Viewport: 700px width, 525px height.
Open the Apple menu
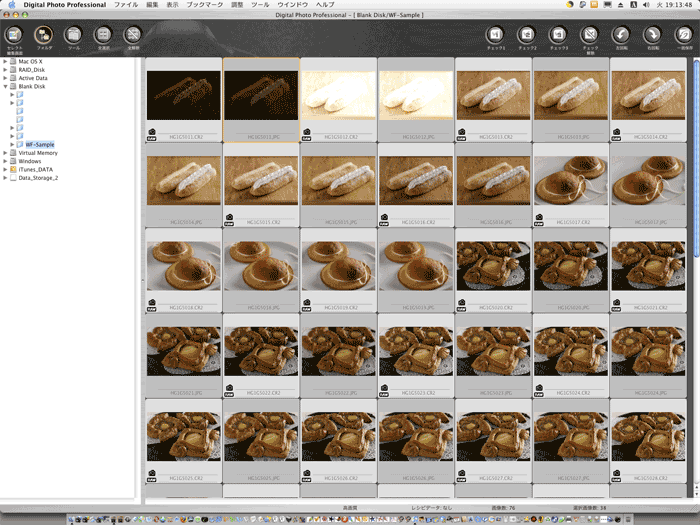[12, 4]
